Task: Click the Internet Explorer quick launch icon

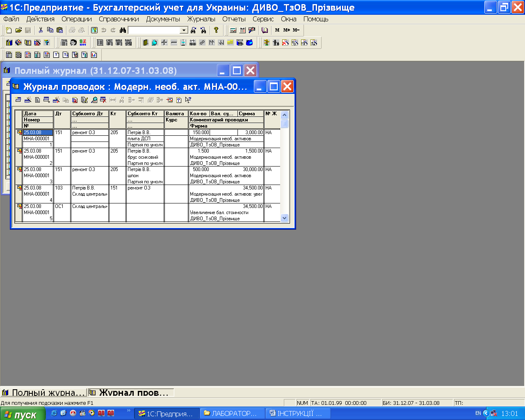Action: point(54,413)
